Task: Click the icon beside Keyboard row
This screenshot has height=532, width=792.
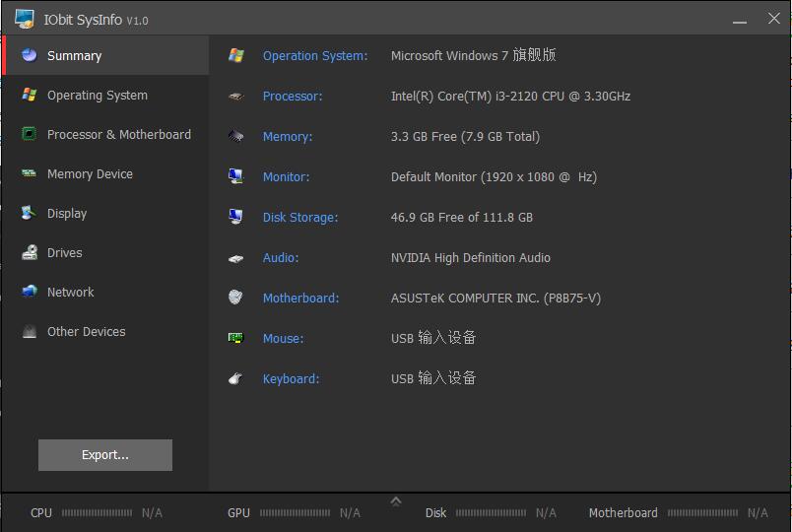Action: click(x=235, y=378)
